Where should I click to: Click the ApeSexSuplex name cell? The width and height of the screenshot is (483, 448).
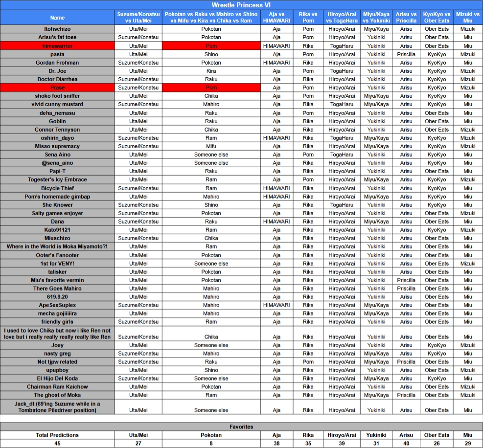click(57, 305)
